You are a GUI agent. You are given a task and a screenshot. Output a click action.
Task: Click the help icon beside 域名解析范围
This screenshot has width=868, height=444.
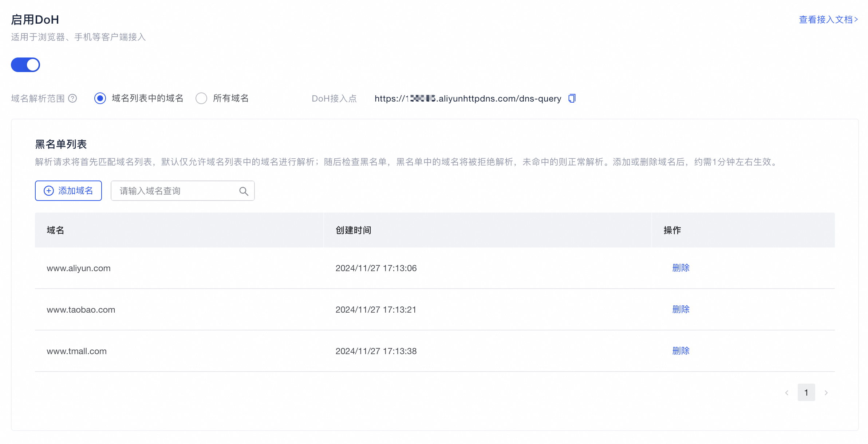(72, 99)
